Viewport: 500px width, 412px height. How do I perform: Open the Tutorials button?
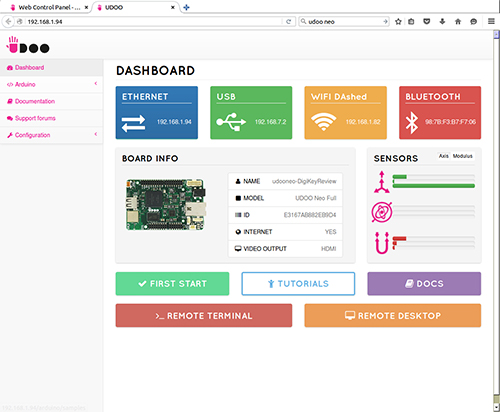298,284
